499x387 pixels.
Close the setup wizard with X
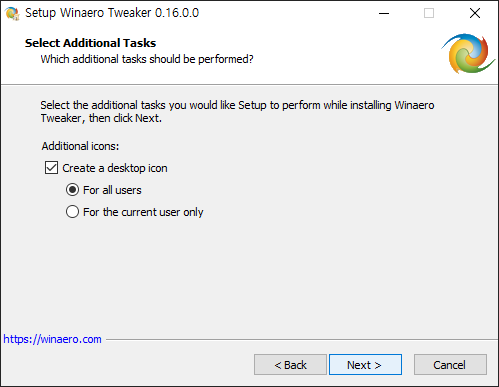475,13
